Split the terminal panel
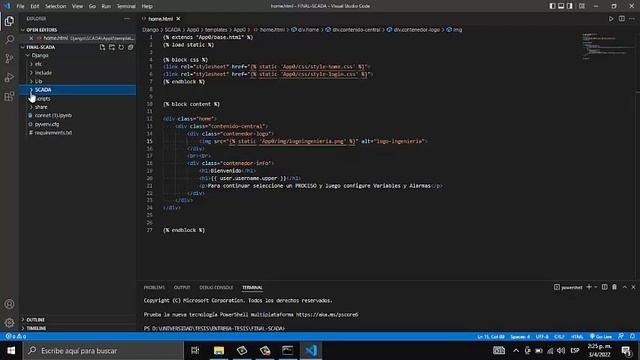This screenshot has height=360, width=640. click(604, 287)
